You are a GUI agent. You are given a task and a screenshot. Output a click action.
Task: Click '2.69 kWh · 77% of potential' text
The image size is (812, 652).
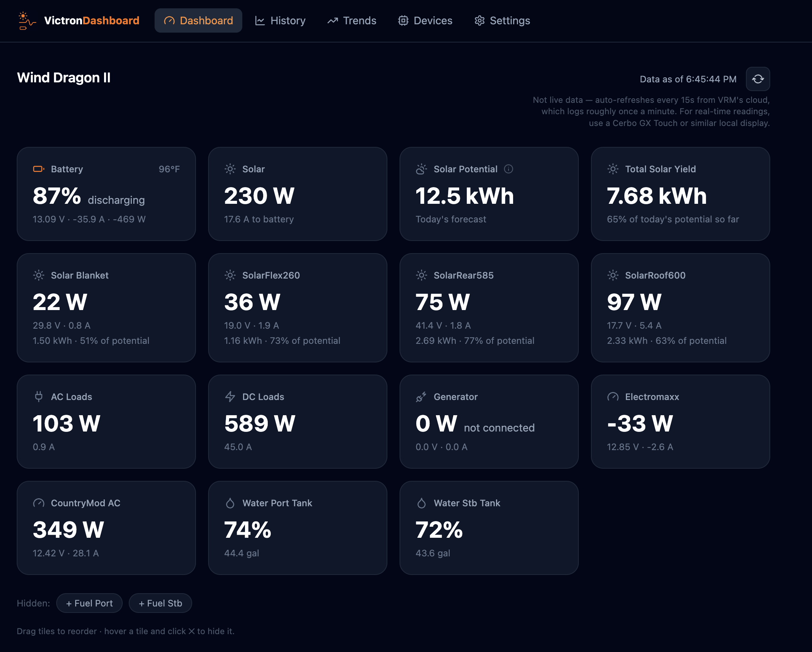click(475, 340)
